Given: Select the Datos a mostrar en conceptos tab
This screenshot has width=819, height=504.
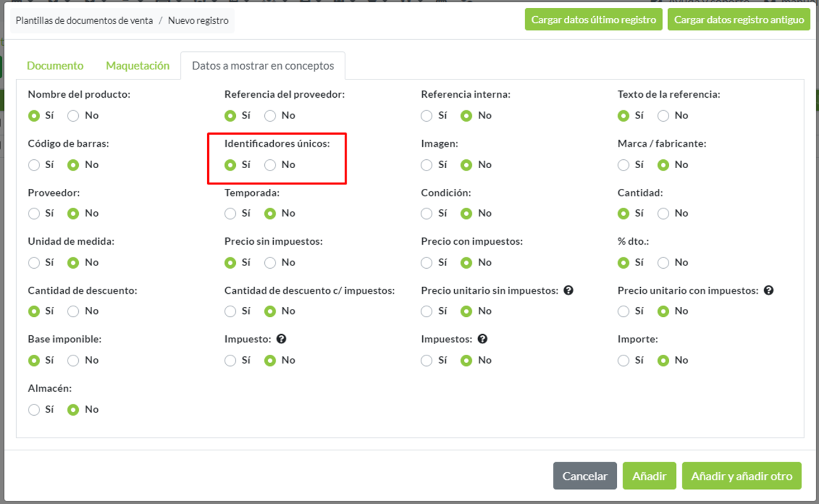Looking at the screenshot, I should [x=263, y=66].
